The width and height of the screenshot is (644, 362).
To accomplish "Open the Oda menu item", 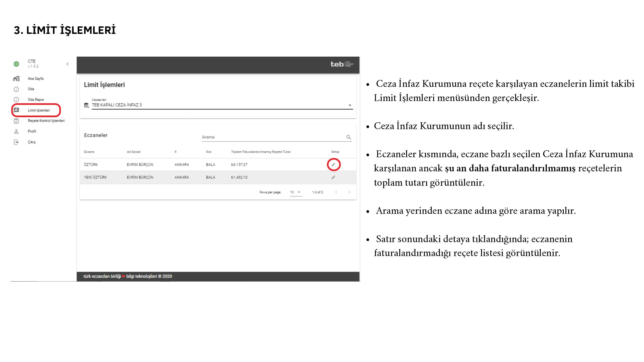I will point(31,89).
